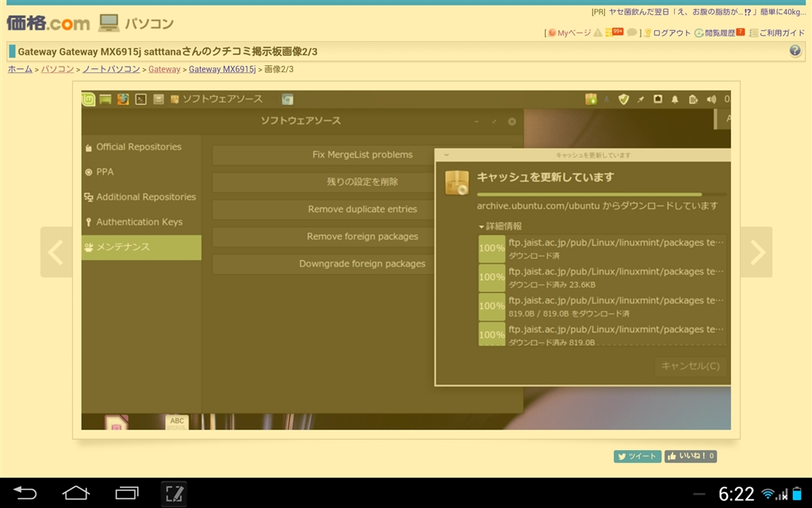Click the file manager launcher in pictured panel

pyautogui.click(x=159, y=99)
